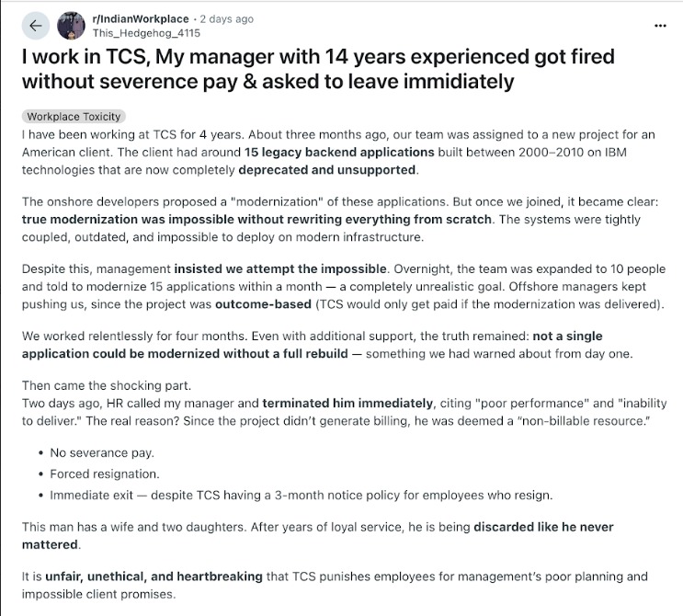Click bold text "15 legacy backend applications"
The image size is (683, 616).
pos(339,152)
